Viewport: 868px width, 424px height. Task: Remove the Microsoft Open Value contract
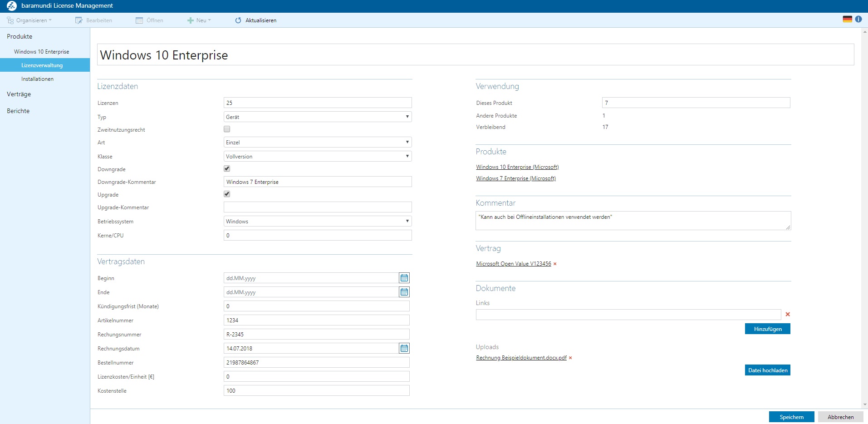[x=555, y=264]
